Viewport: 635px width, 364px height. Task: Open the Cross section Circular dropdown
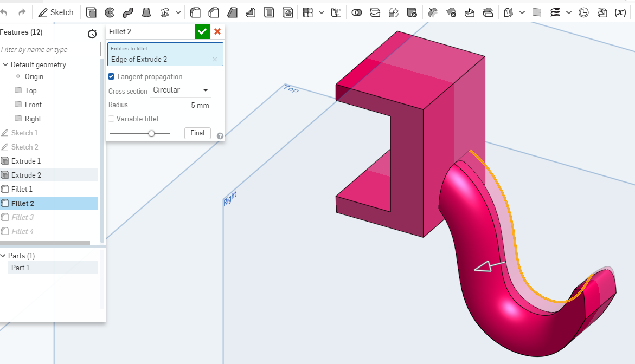[x=181, y=90]
